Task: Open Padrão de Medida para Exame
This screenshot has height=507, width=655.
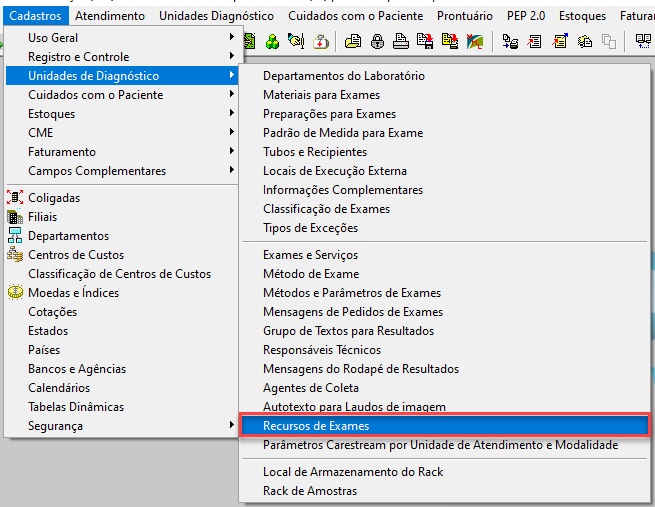Action: coord(445,133)
